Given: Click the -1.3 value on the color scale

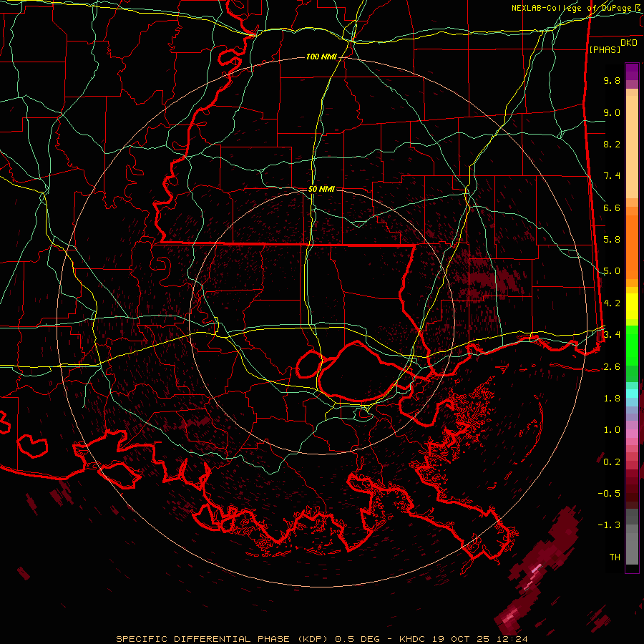Looking at the screenshot, I should click(x=609, y=525).
